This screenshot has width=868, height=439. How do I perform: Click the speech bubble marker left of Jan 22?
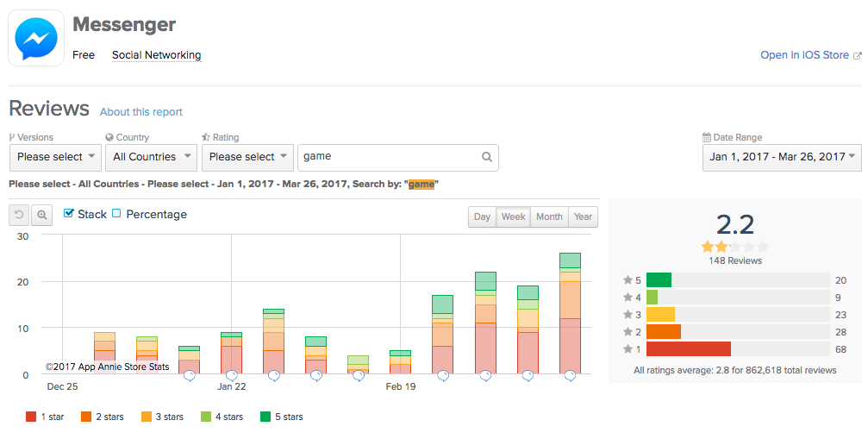tap(190, 376)
